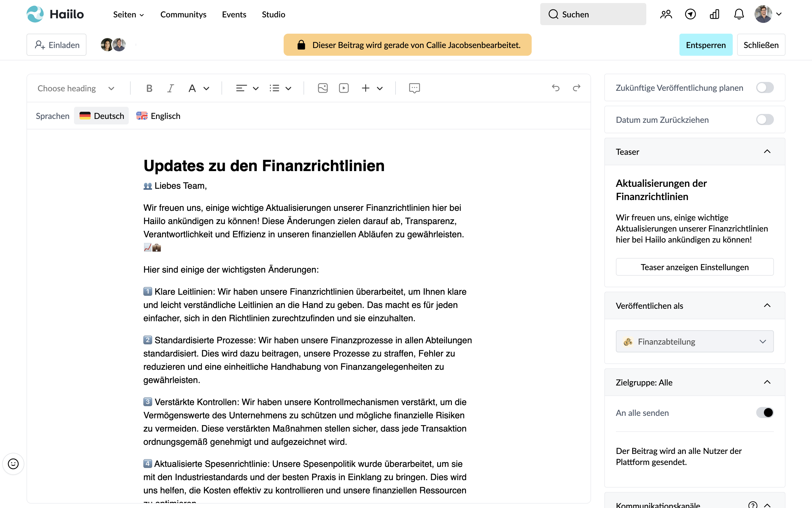Open the colleagues directory icon
Screen dimensions: 812x508
click(x=666, y=14)
